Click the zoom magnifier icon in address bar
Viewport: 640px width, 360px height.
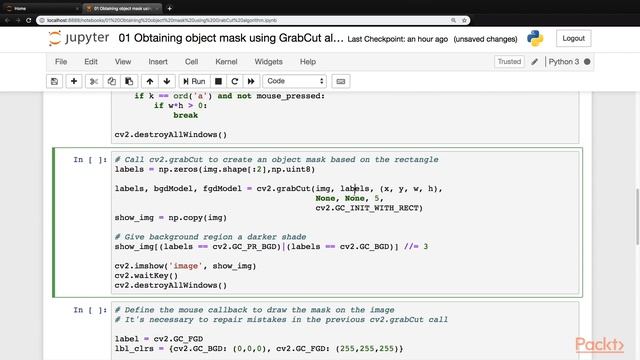pos(453,20)
